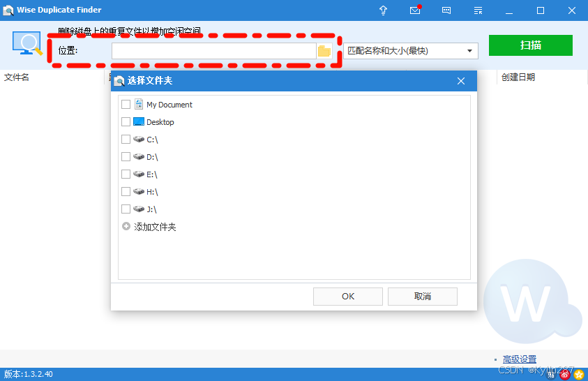The image size is (588, 381).
Task: Check the My Document checkbox
Action: coord(126,105)
